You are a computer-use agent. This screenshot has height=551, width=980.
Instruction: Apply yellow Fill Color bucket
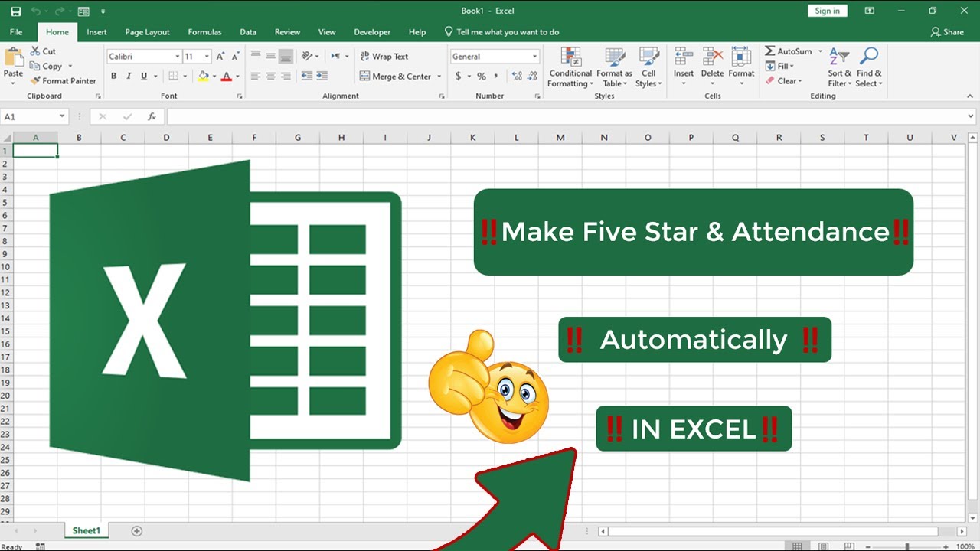pos(203,76)
